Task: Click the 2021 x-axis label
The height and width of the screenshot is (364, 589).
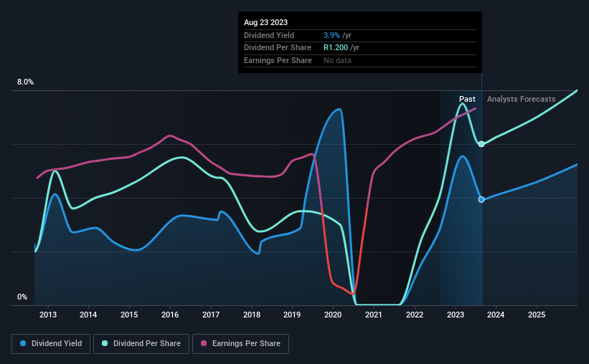Action: 374,315
